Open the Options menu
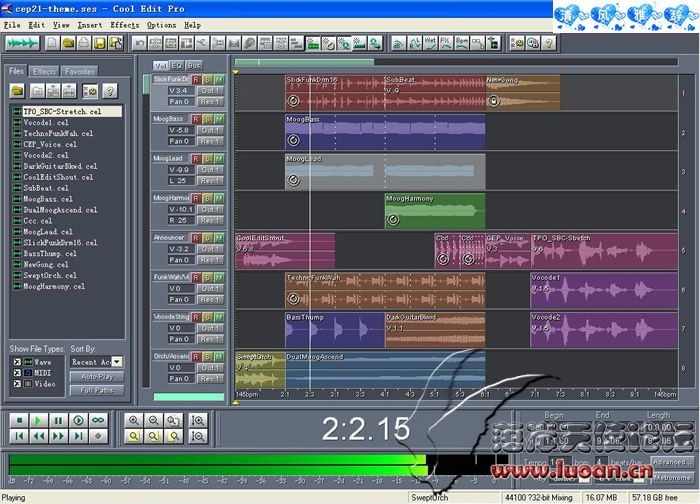The height and width of the screenshot is (504, 700). 161,25
